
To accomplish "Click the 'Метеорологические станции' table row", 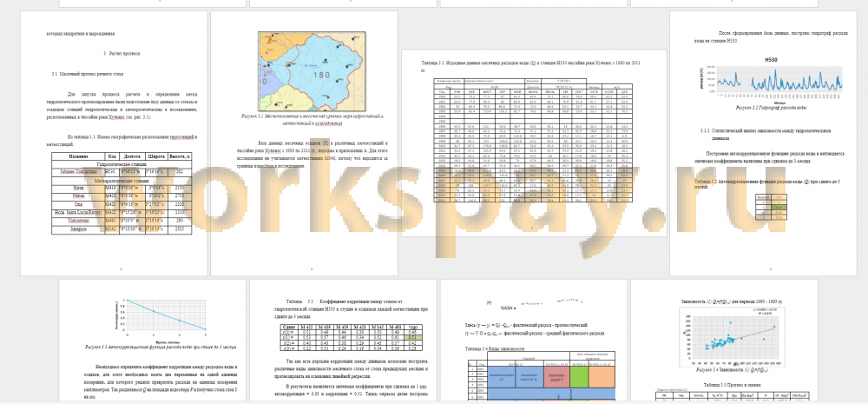I will point(122,181).
